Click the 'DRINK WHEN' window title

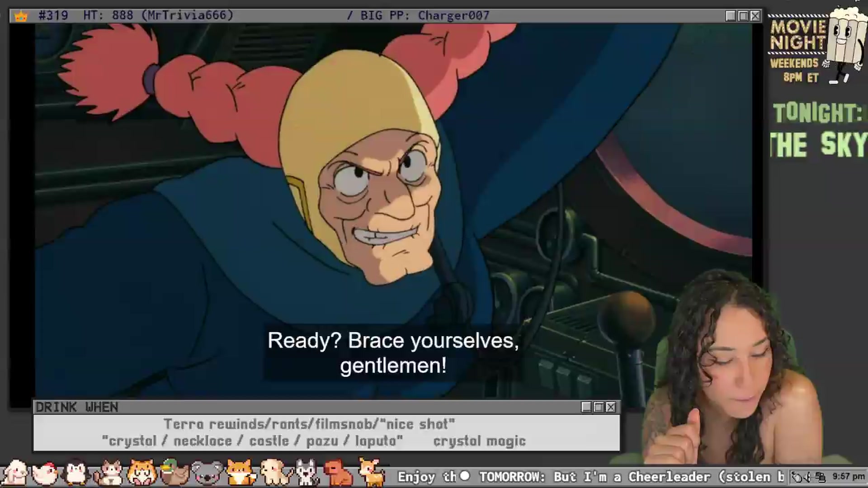click(x=77, y=407)
